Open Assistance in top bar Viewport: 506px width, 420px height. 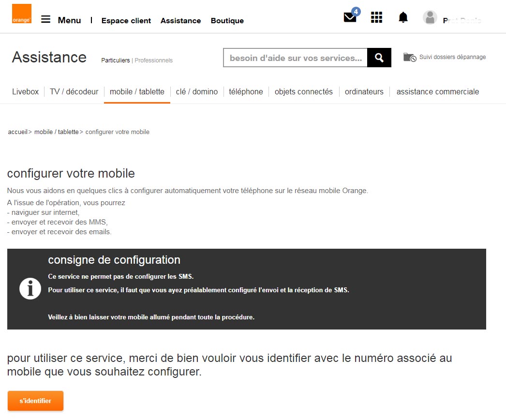pos(181,21)
